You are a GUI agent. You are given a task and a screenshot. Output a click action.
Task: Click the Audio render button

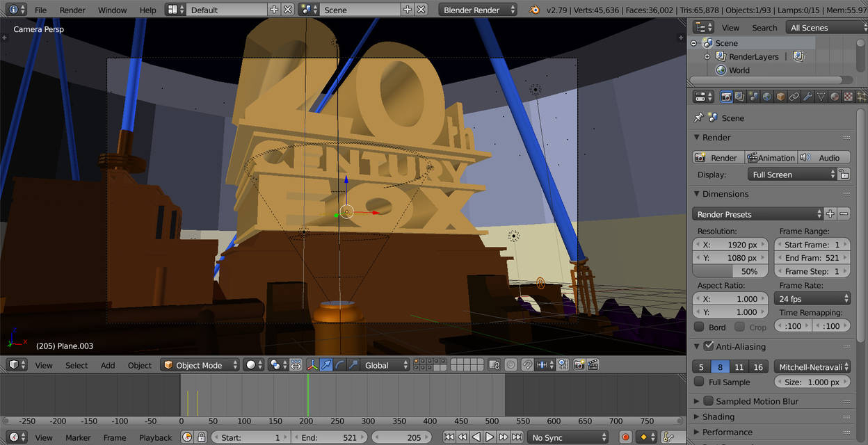tap(823, 158)
